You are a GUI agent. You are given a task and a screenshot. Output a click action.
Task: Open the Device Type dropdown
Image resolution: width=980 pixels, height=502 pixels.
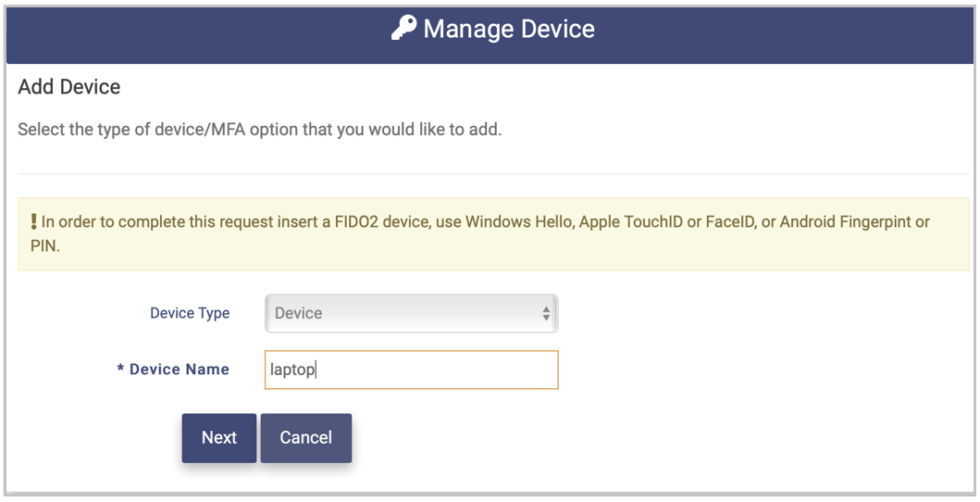pyautogui.click(x=411, y=313)
